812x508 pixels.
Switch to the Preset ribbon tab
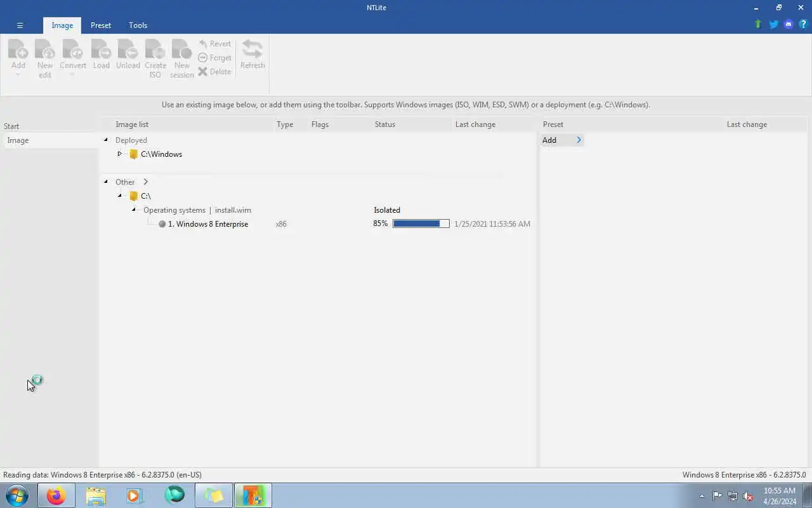click(100, 25)
